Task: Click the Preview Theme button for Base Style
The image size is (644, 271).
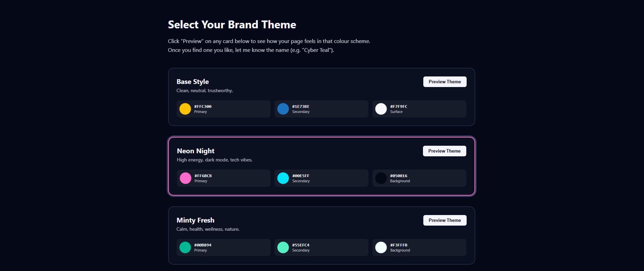Action: [x=444, y=82]
